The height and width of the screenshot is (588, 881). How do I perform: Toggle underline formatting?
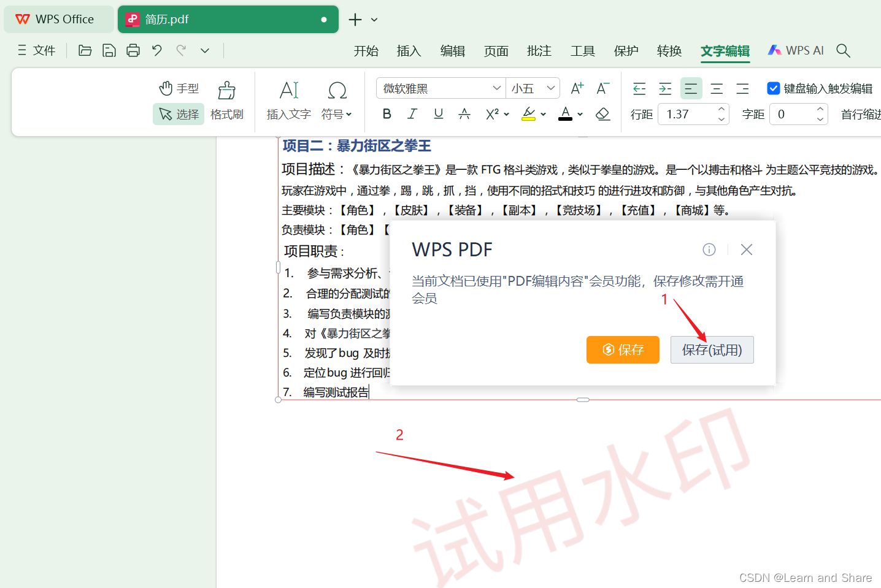click(x=438, y=114)
